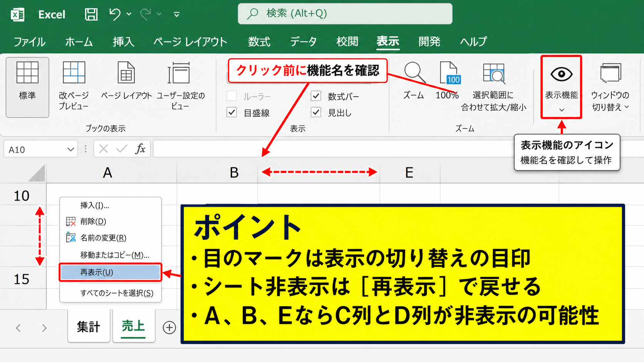
Task: Switch to the 挿入 tab
Action: click(x=123, y=42)
